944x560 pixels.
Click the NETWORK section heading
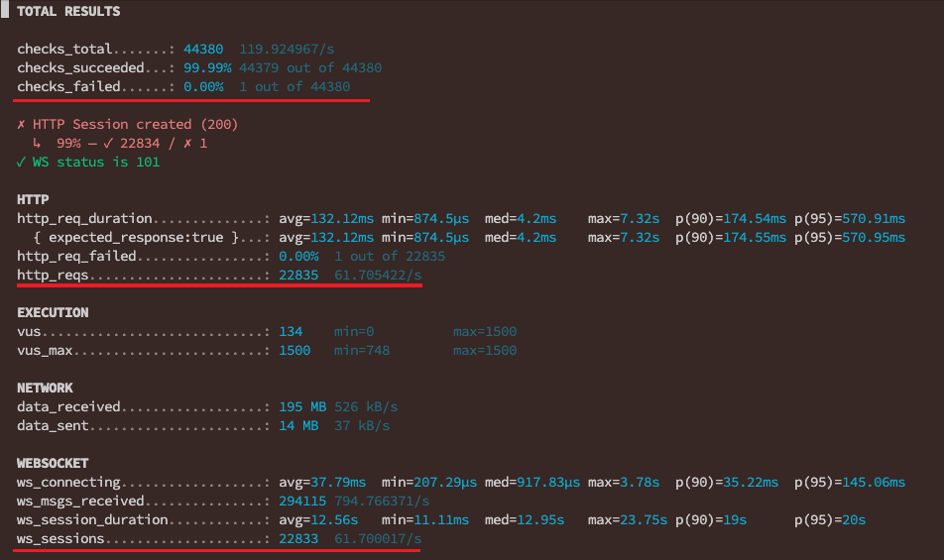[x=45, y=389]
